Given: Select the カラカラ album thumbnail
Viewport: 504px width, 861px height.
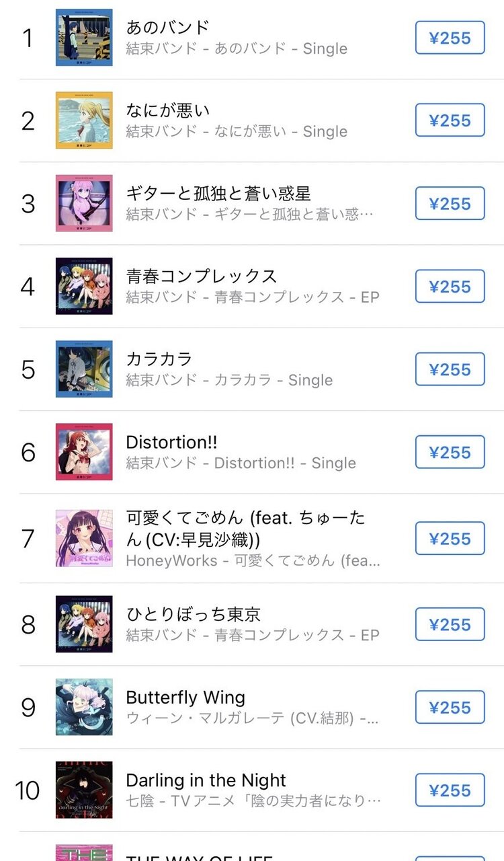Looking at the screenshot, I should [84, 369].
